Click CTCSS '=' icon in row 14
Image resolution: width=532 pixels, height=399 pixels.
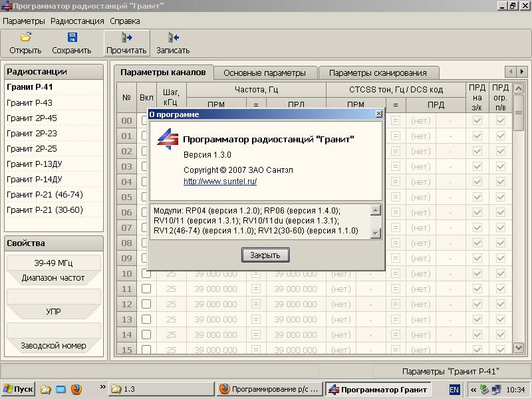pos(396,334)
